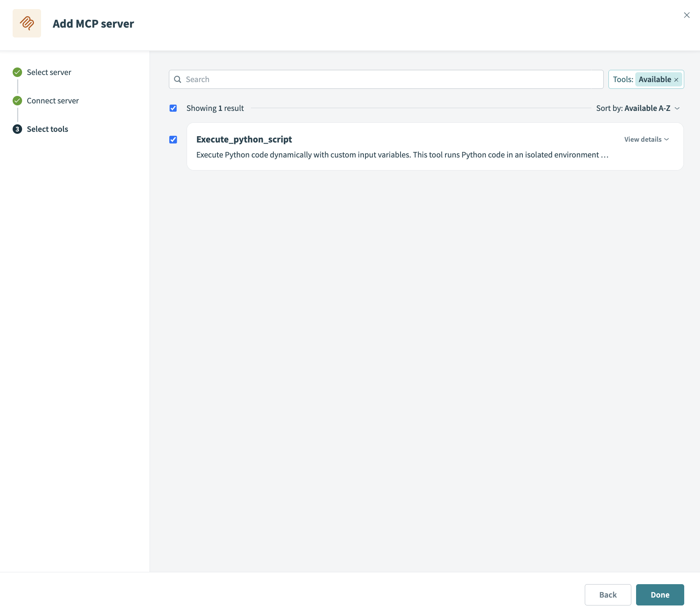Image resolution: width=700 pixels, height=611 pixels.
Task: Select the Connect server step in sidebar
Action: [52, 101]
